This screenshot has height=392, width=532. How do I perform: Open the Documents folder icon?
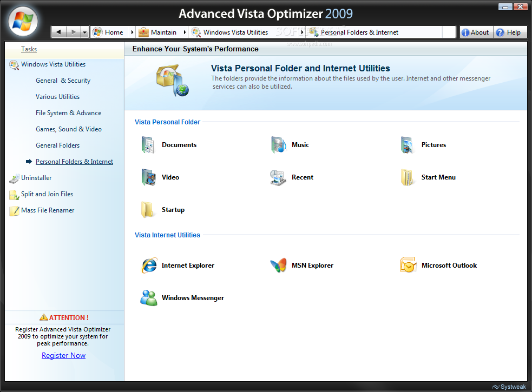(148, 145)
